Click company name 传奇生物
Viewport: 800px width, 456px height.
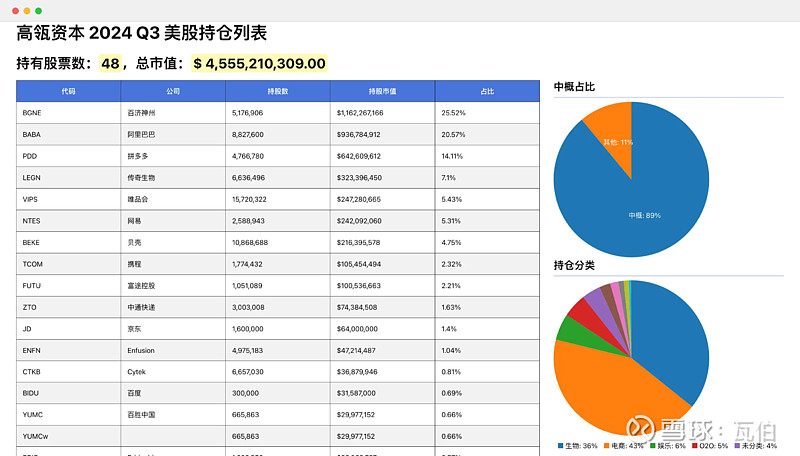coord(141,178)
